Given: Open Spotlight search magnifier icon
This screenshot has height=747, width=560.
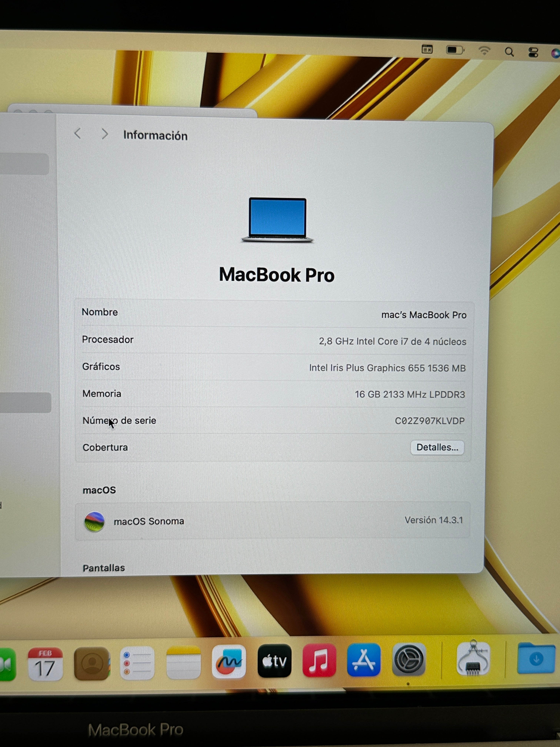Looking at the screenshot, I should click(509, 52).
